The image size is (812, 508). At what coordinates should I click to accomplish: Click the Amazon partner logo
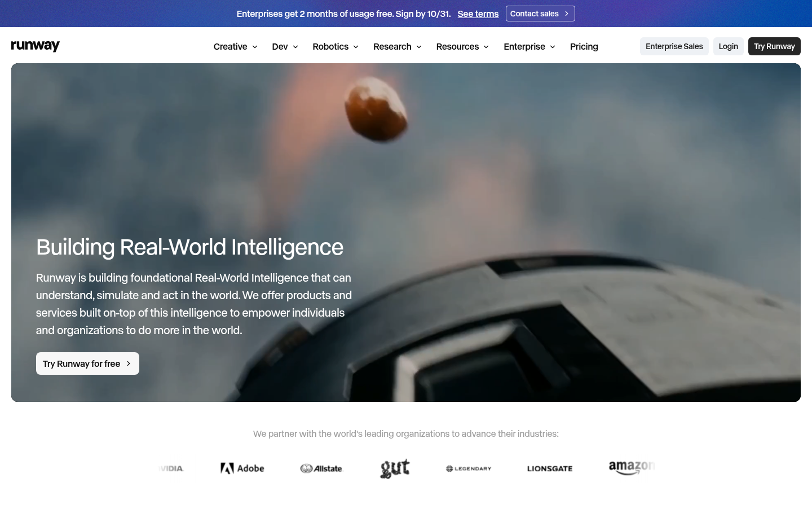pyautogui.click(x=632, y=467)
